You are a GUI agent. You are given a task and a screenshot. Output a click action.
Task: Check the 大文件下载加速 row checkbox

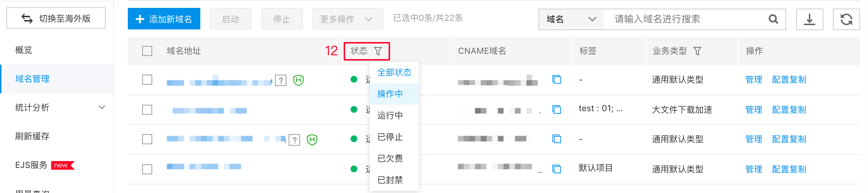click(147, 110)
